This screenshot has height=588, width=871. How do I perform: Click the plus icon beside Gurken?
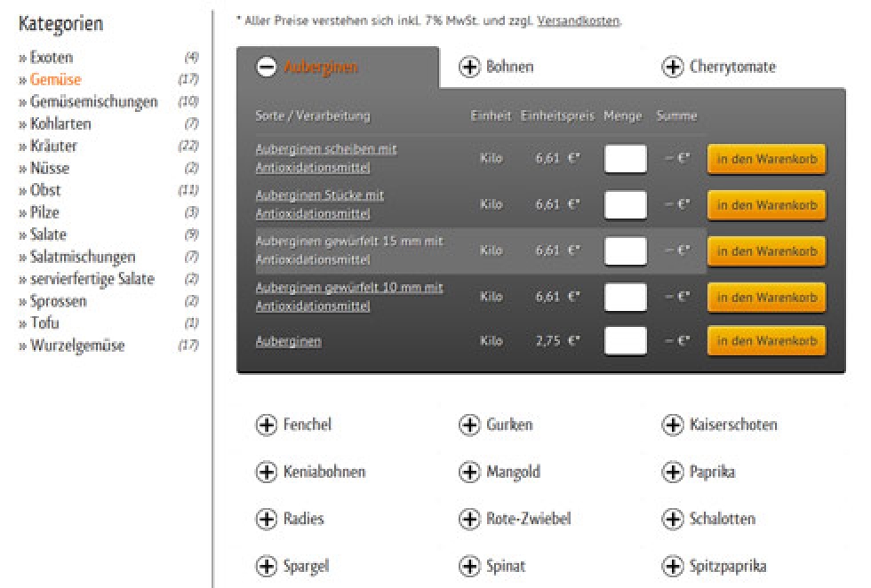click(x=469, y=425)
